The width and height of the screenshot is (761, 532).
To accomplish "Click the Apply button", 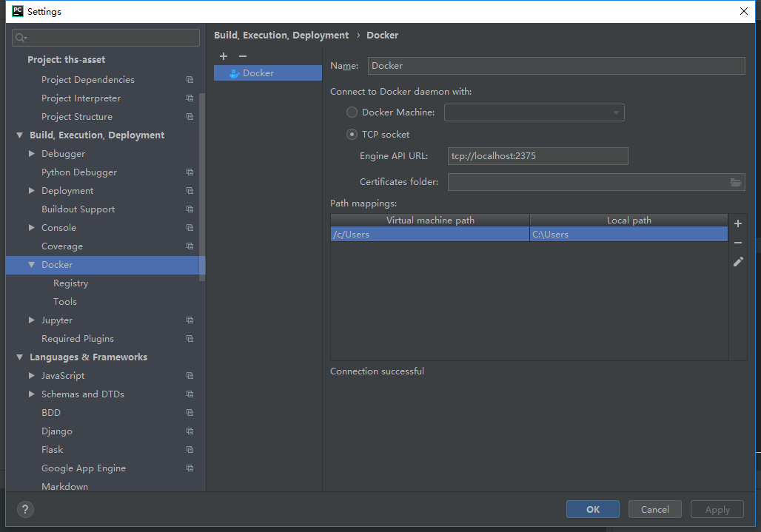I will click(717, 509).
